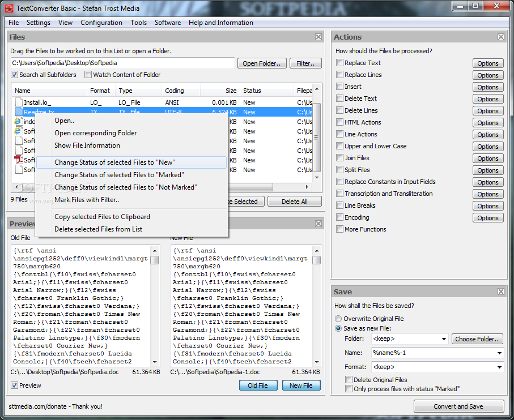The image size is (514, 420).
Task: Open Options for Line Breaks
Action: [x=488, y=206]
